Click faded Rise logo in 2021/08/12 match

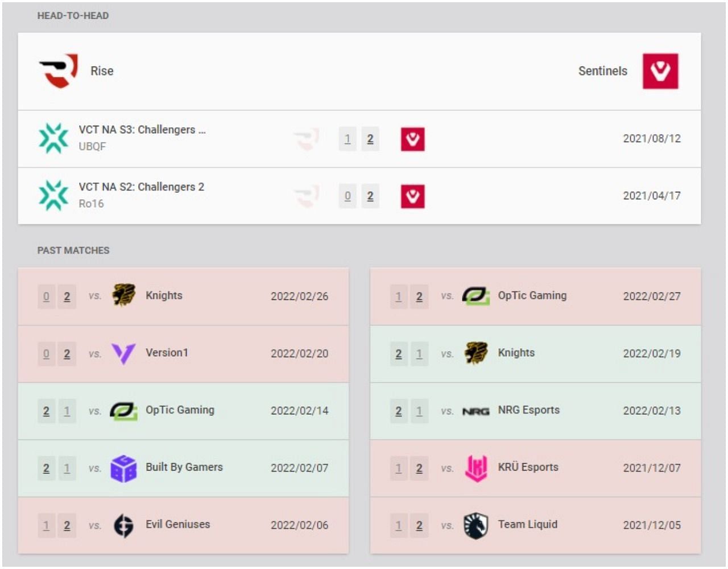(307, 139)
